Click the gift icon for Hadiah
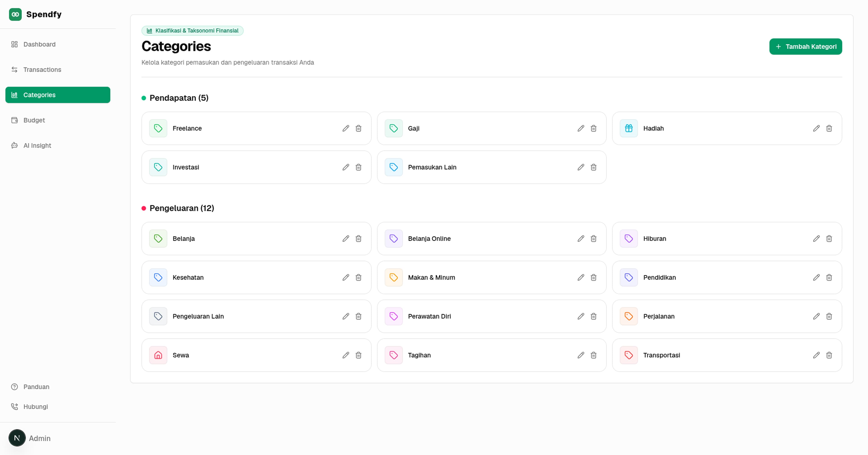Viewport: 868px width, 455px height. pyautogui.click(x=629, y=128)
